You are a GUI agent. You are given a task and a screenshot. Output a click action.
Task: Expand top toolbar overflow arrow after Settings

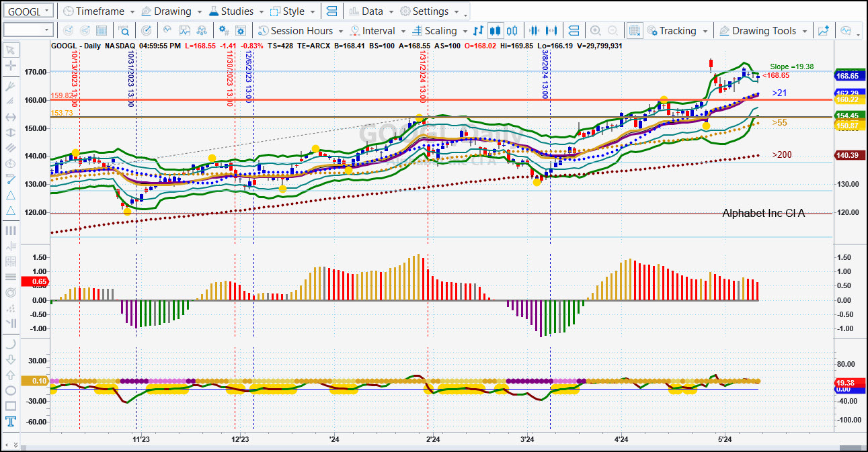click(466, 14)
